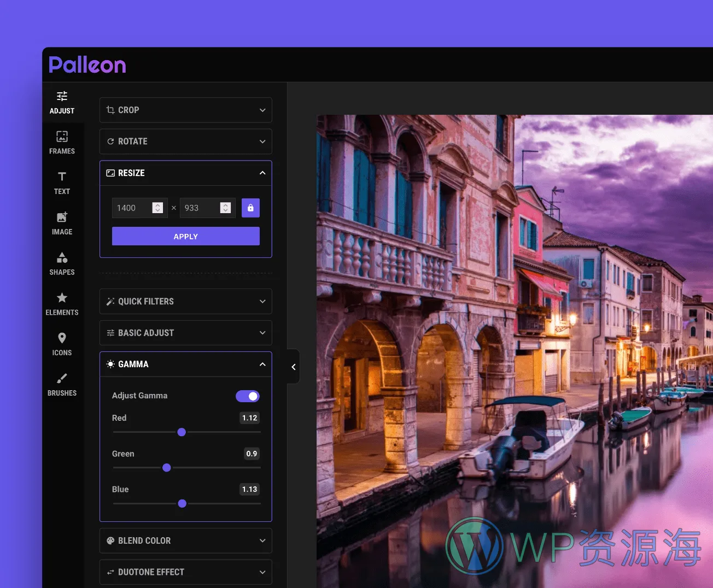Expand the Rotate section
713x588 pixels.
(x=185, y=141)
